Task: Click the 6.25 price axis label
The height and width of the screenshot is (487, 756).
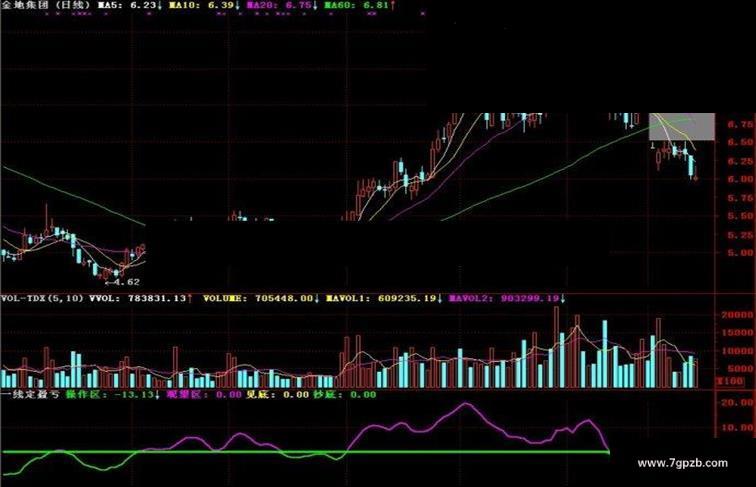Action: [740, 161]
